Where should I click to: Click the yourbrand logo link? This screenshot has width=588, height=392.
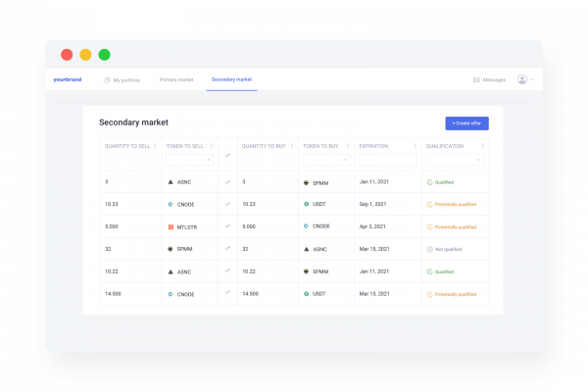[x=69, y=79]
